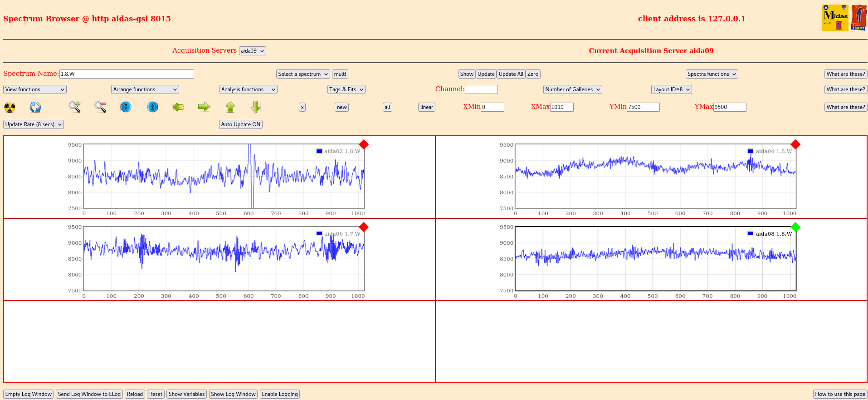868x400 pixels.
Task: Click What are these? beside Layout ID
Action: click(846, 89)
